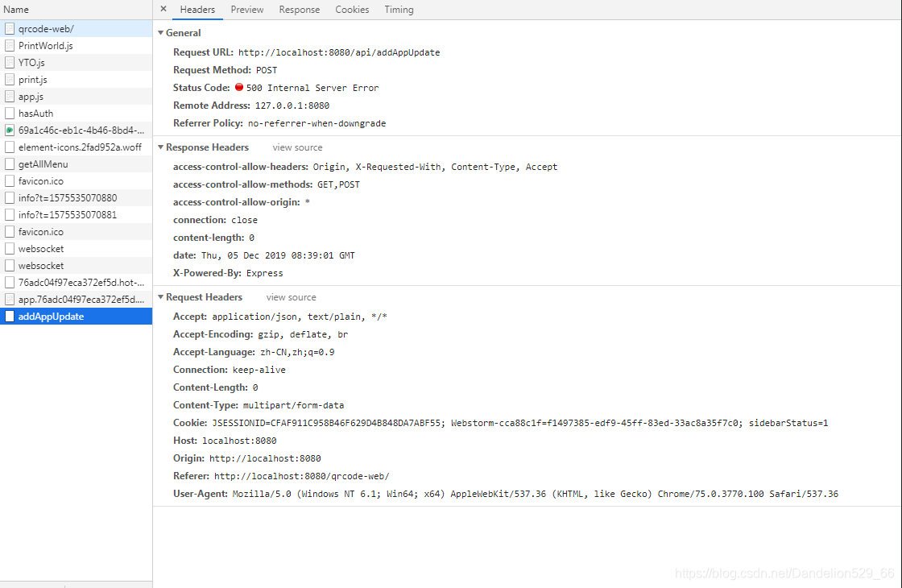Collapse the Response Headers section
902x588 pixels.
(x=160, y=147)
